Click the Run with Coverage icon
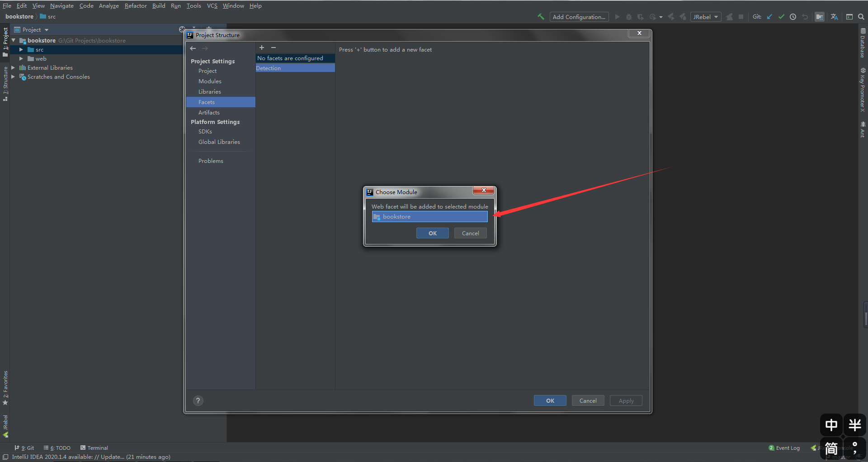 pos(641,17)
